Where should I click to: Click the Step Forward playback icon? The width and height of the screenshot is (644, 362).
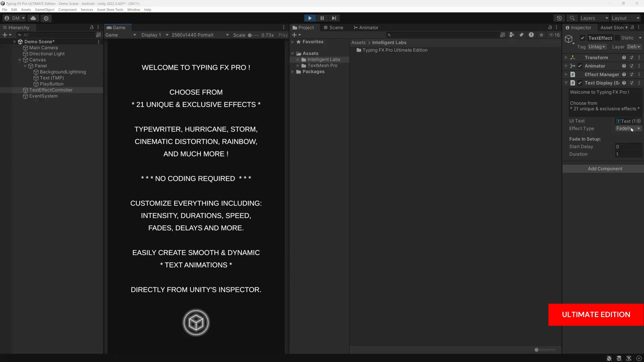point(334,18)
